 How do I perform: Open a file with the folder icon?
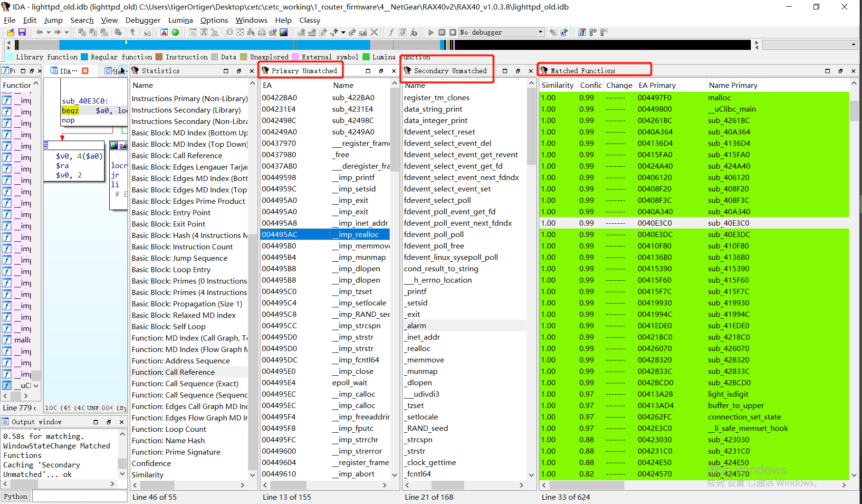(x=10, y=32)
